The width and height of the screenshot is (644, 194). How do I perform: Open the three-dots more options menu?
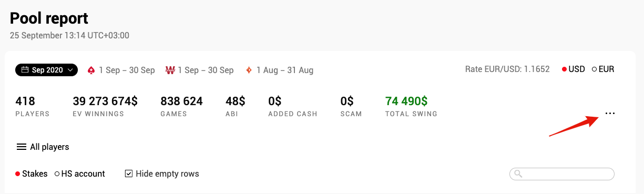point(610,114)
